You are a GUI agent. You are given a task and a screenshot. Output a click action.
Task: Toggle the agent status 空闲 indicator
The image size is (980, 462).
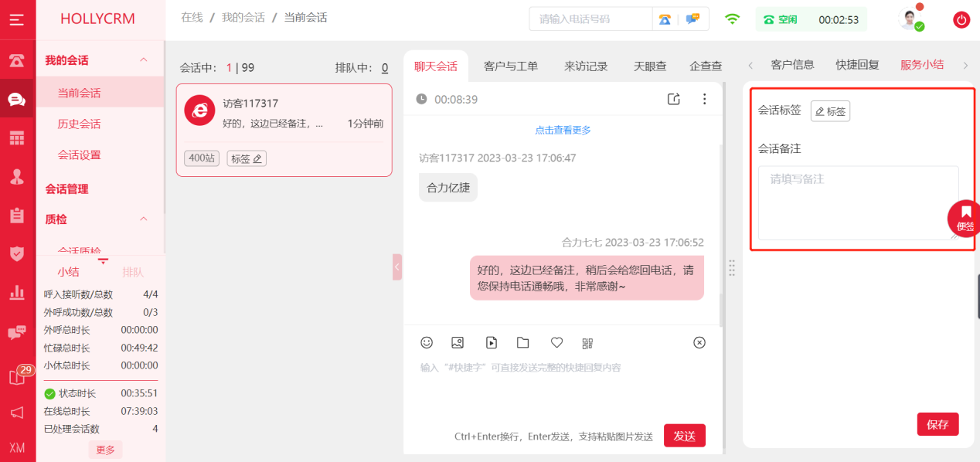(x=781, y=20)
